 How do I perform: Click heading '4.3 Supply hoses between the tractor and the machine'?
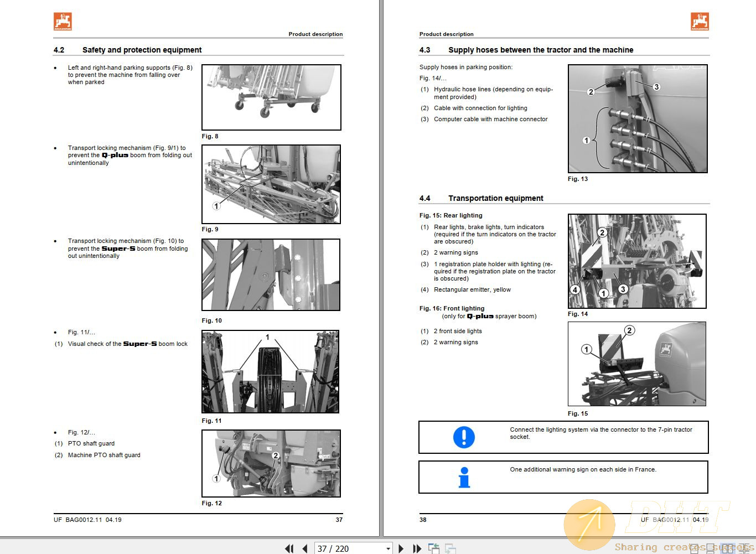[x=526, y=50]
